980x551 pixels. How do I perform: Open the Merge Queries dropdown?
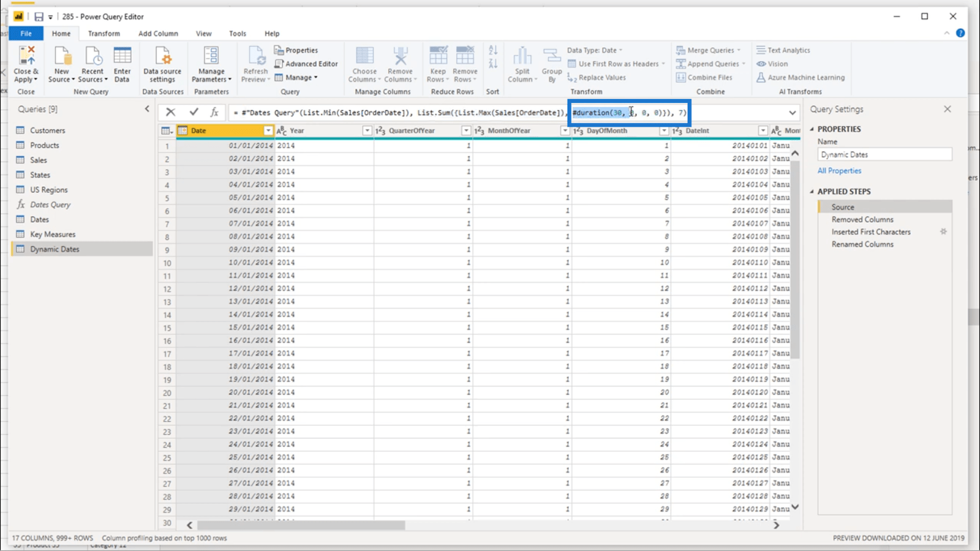tap(709, 50)
